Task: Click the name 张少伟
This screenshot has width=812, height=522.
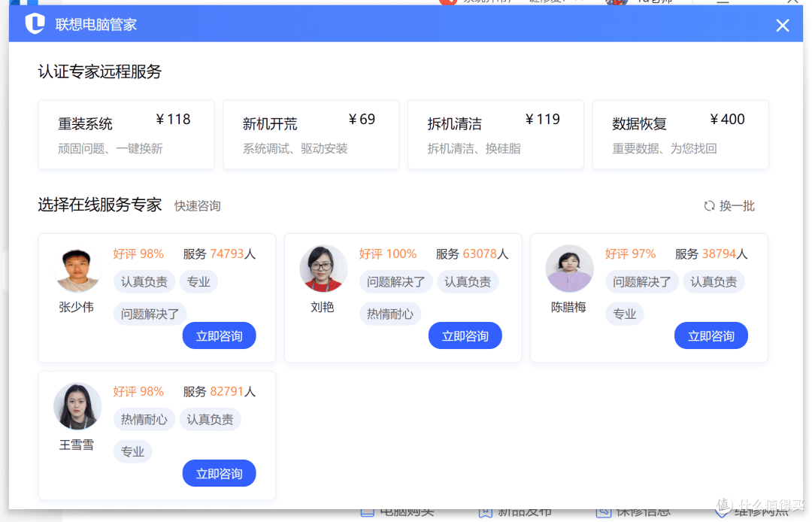Action: coord(76,307)
